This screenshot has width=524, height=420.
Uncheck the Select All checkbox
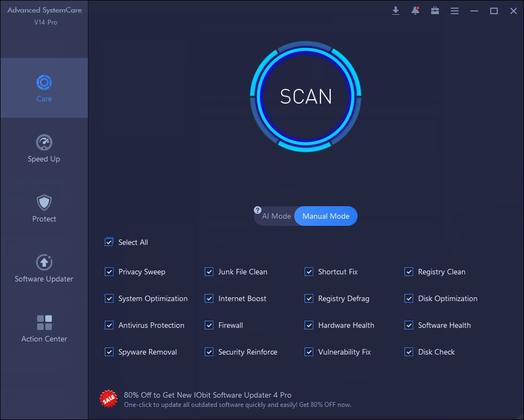[x=109, y=242]
